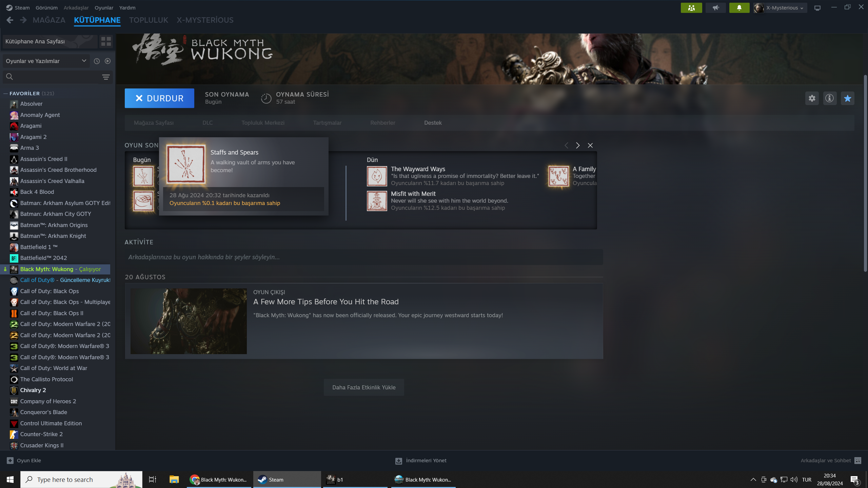
Task: Click Daha Fazla Etkinlik Yükle button
Action: pos(364,387)
